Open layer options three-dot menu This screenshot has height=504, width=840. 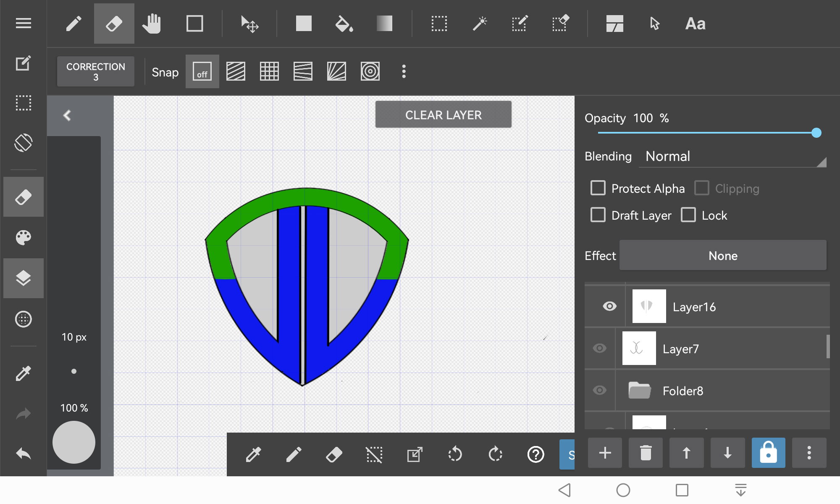(x=809, y=453)
